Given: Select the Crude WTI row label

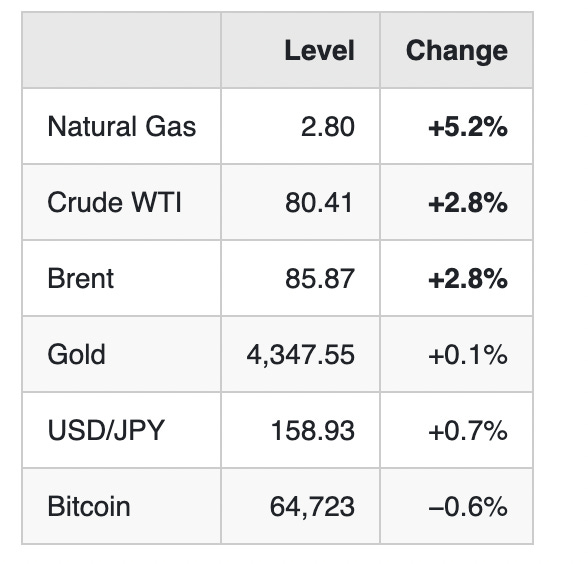Looking at the screenshot, I should (x=114, y=202).
